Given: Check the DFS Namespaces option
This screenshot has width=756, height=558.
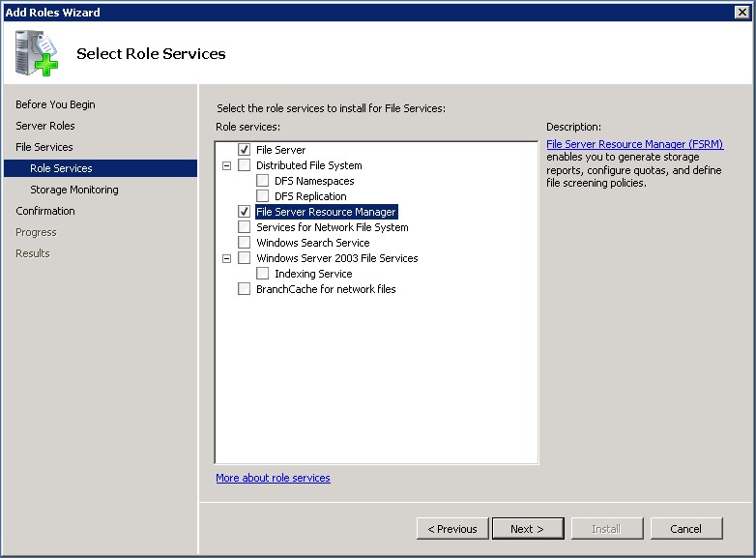Looking at the screenshot, I should (263, 181).
